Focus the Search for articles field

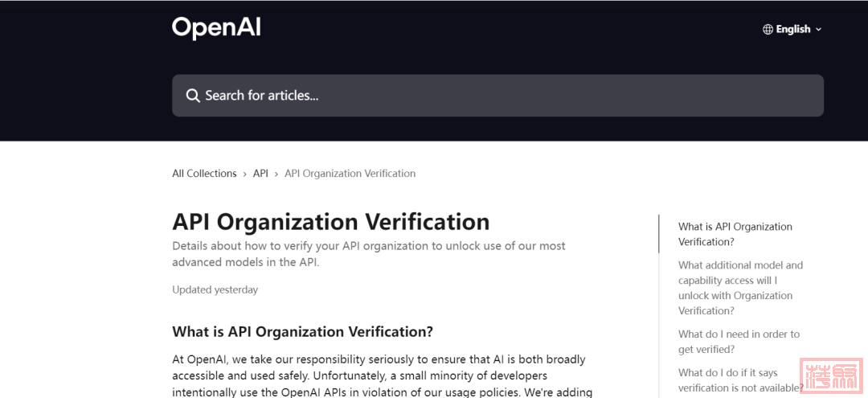tap(497, 96)
